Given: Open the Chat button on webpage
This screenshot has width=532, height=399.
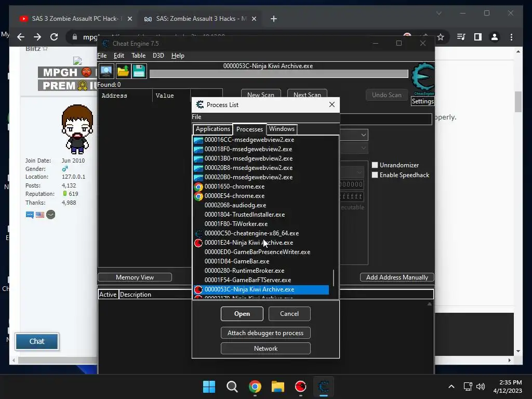Looking at the screenshot, I should click(37, 341).
